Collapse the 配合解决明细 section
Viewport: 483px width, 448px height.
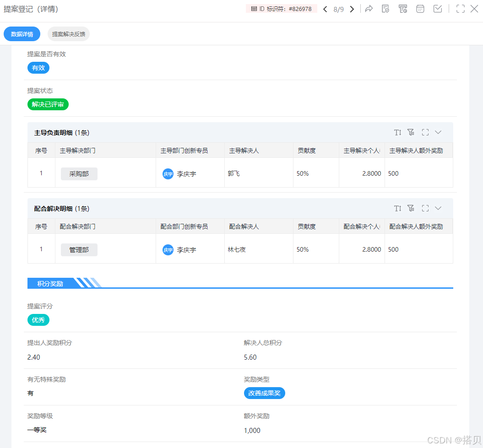click(x=438, y=208)
